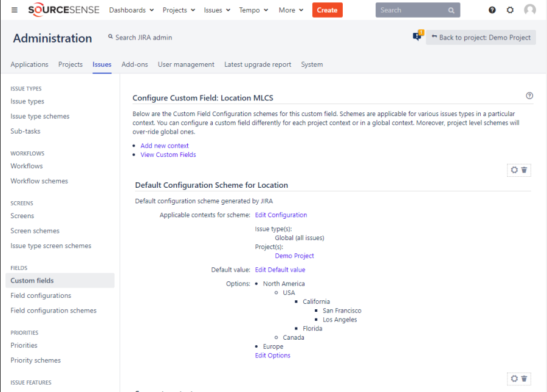Click the USA option text
The width and height of the screenshot is (547, 392).
coord(289,293)
